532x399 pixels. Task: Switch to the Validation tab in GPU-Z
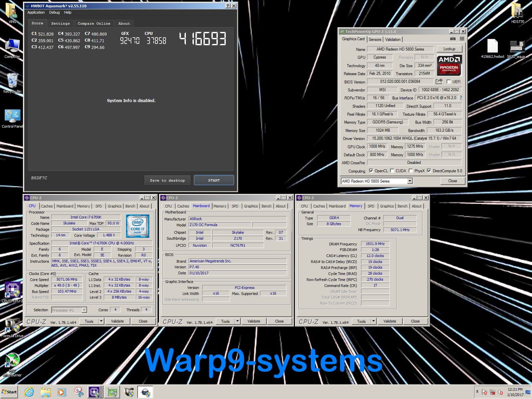click(393, 40)
